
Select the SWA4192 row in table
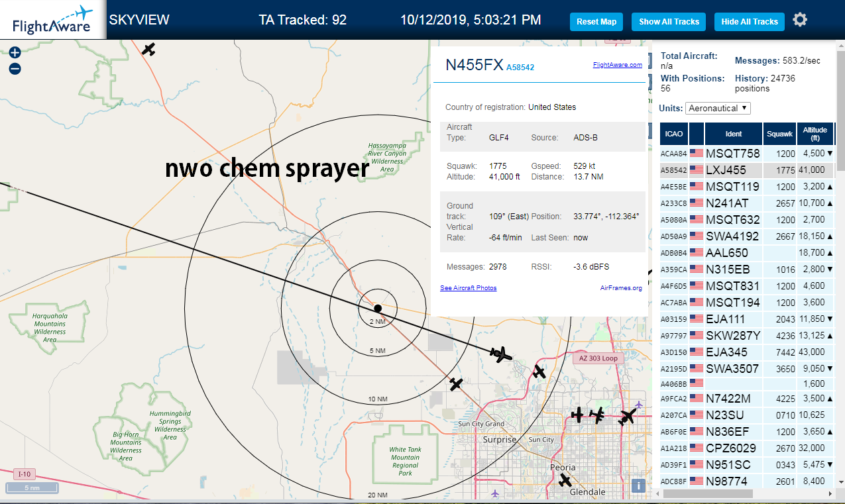(746, 236)
